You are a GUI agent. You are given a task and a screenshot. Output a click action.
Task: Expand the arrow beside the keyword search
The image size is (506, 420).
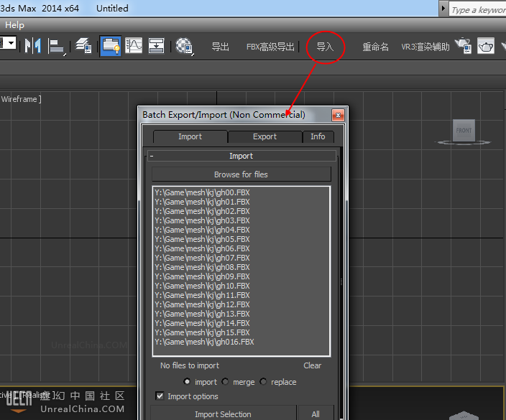point(443,9)
